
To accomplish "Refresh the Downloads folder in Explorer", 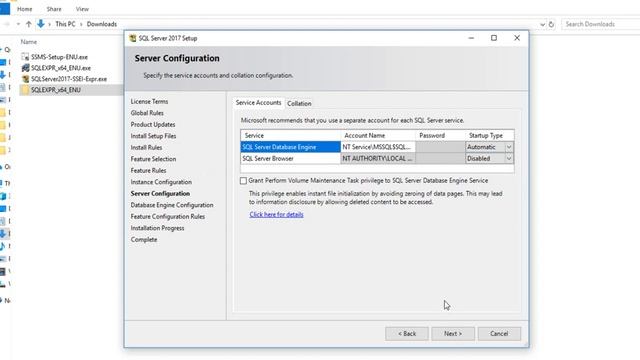I will [551, 24].
